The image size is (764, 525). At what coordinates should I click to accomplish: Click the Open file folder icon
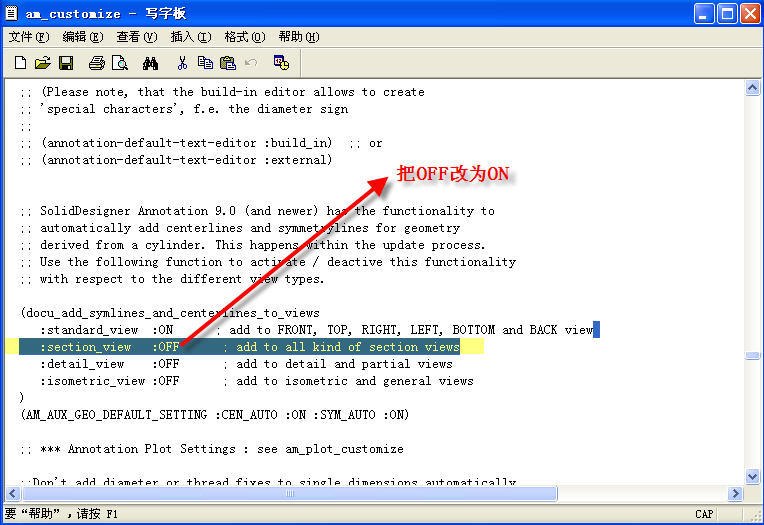click(43, 63)
